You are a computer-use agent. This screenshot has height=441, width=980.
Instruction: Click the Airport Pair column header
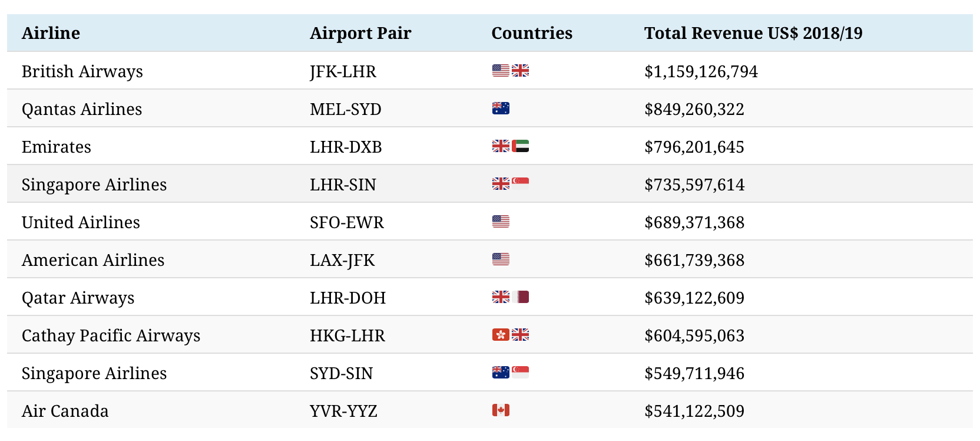pos(360,33)
